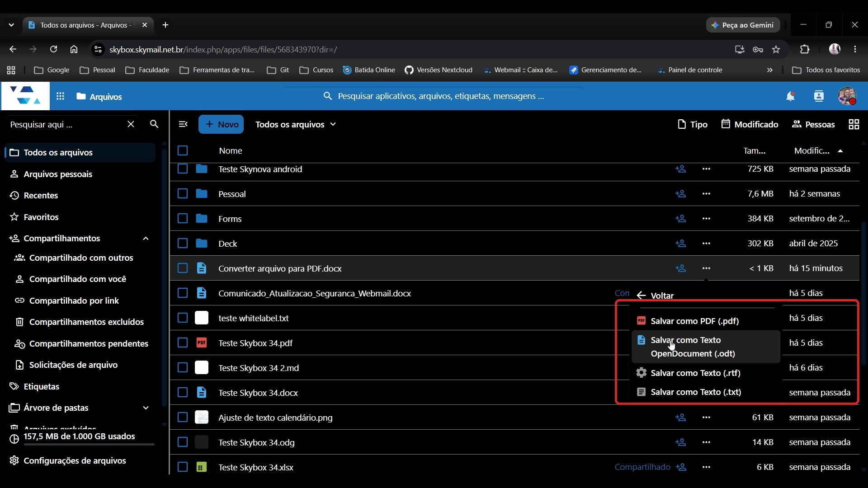Choose Salvar como Texto (.rtf)
Image resolution: width=868 pixels, height=488 pixels.
706,373
